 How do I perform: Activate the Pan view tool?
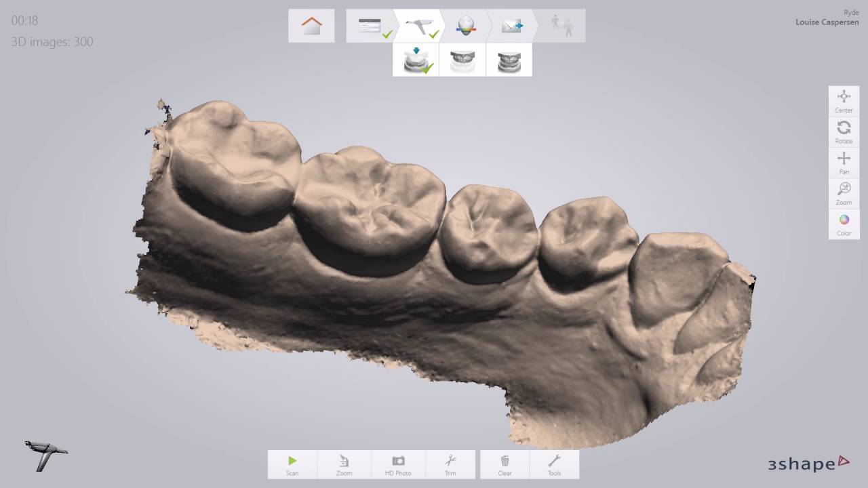[x=844, y=163]
